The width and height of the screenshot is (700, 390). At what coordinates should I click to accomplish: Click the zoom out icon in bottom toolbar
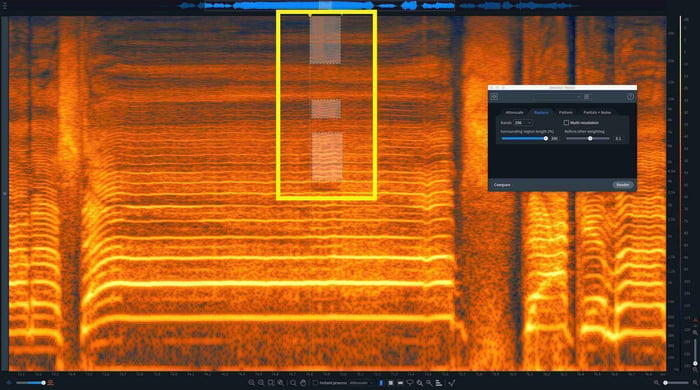click(x=261, y=383)
